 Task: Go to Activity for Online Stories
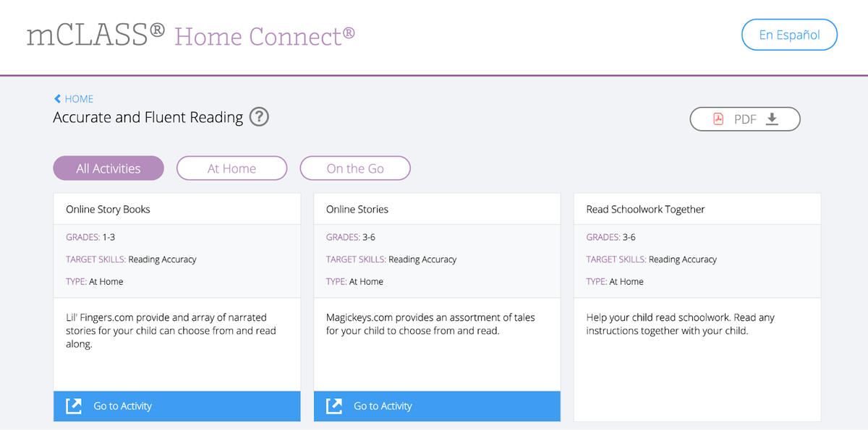pyautogui.click(x=437, y=406)
